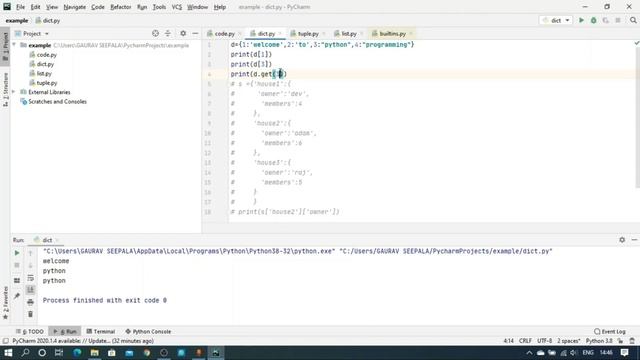
Task: Click the 2 spaces indent setting
Action: coord(569,341)
